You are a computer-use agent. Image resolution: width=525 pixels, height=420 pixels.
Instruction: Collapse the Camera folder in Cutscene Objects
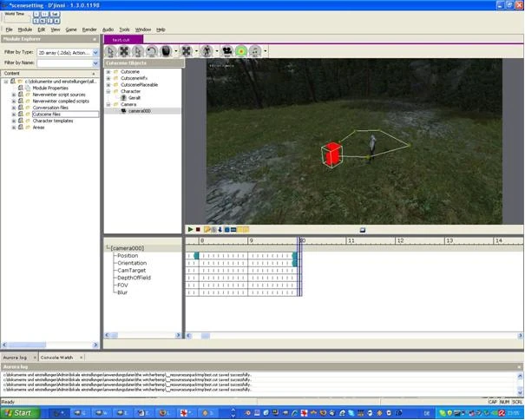(x=108, y=104)
